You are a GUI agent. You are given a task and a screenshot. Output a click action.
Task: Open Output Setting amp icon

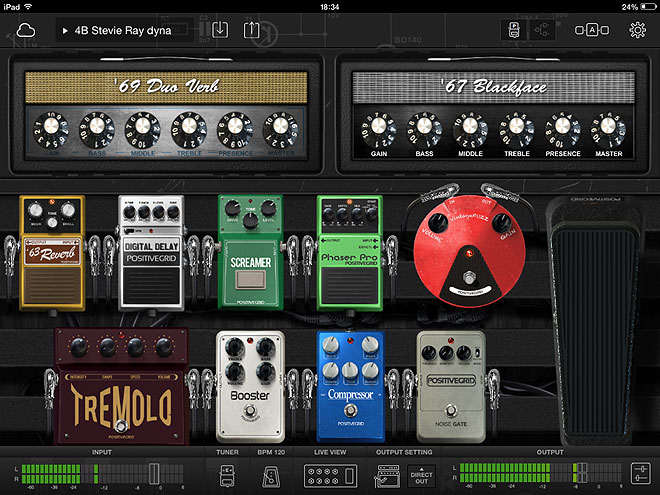pyautogui.click(x=387, y=476)
